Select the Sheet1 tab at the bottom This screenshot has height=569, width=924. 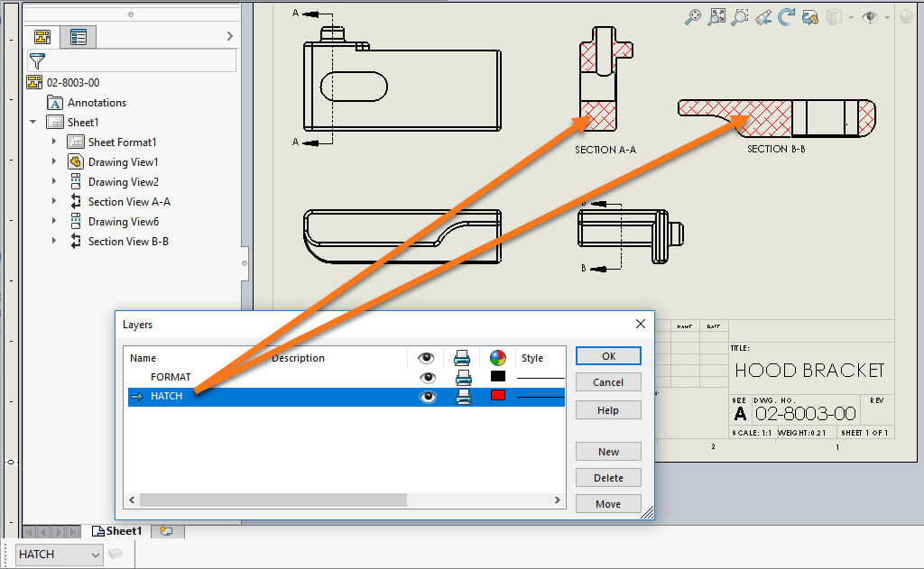point(117,531)
